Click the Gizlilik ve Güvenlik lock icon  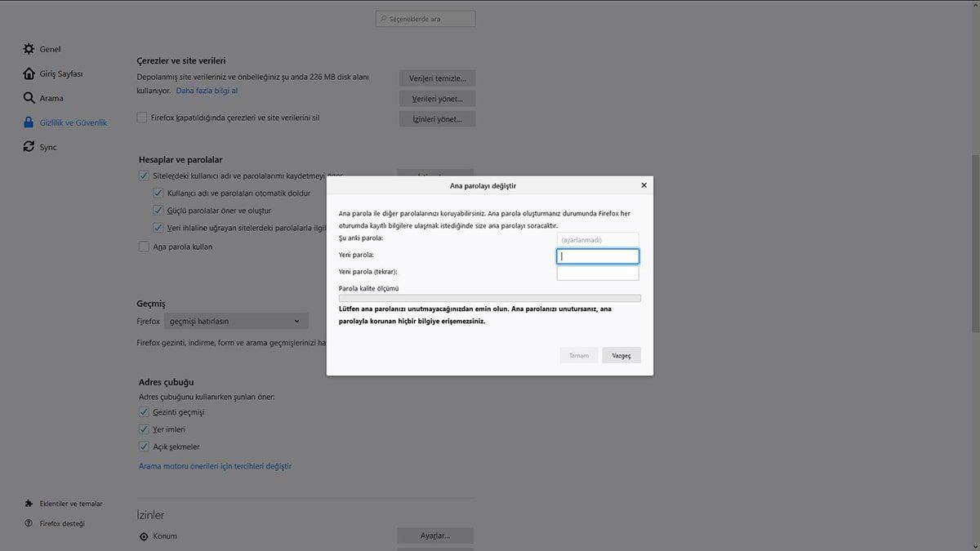(x=28, y=122)
